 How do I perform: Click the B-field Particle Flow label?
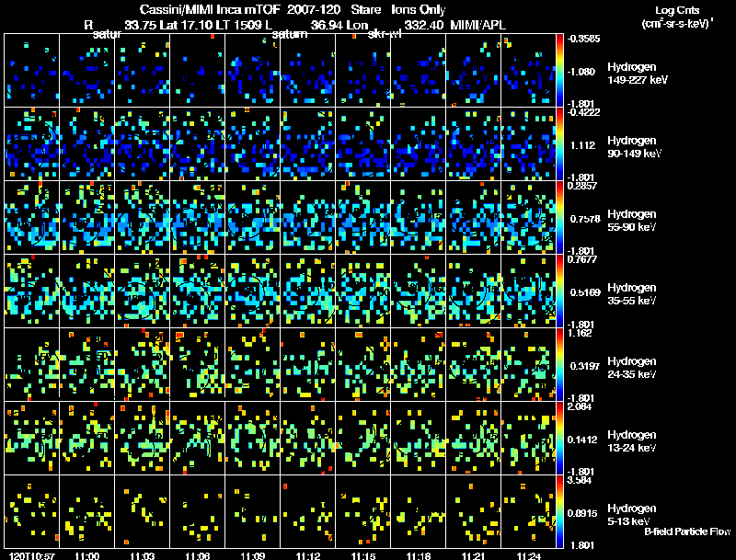[x=687, y=531]
